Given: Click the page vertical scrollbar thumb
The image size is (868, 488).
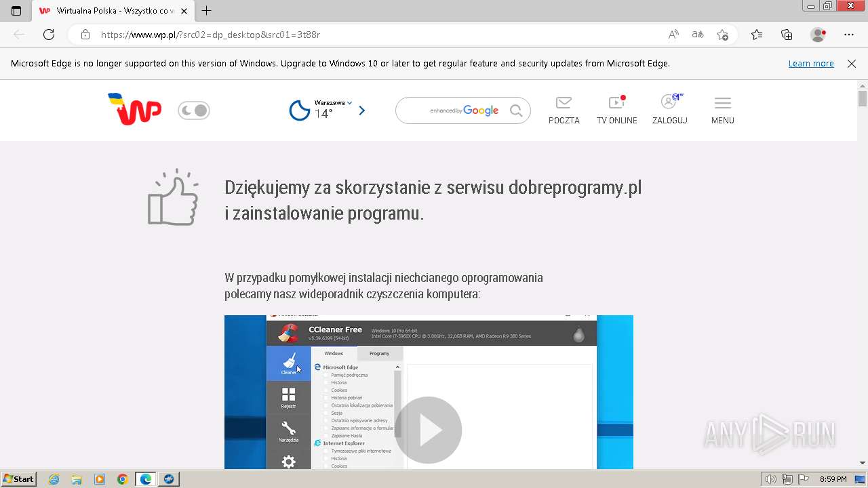Looking at the screenshot, I should (x=863, y=98).
